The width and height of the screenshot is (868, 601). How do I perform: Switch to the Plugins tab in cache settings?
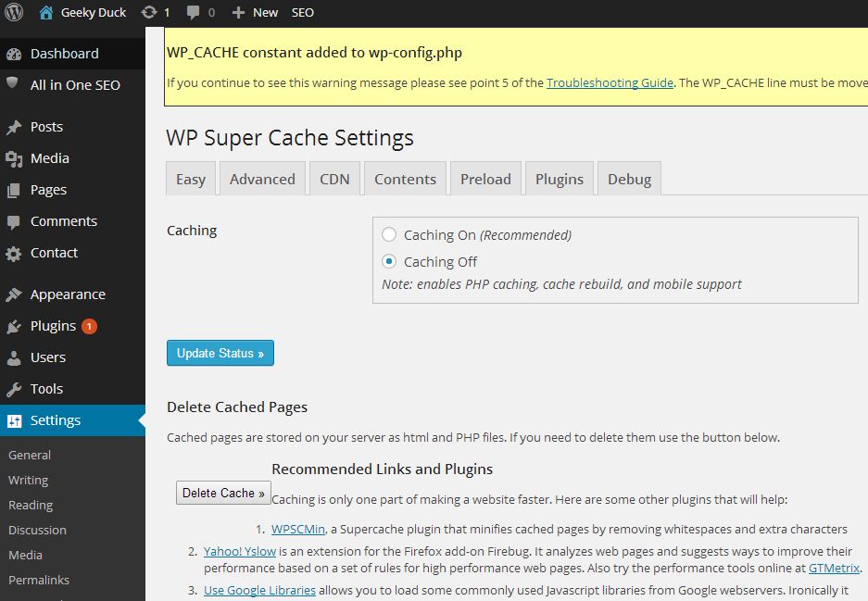click(560, 179)
